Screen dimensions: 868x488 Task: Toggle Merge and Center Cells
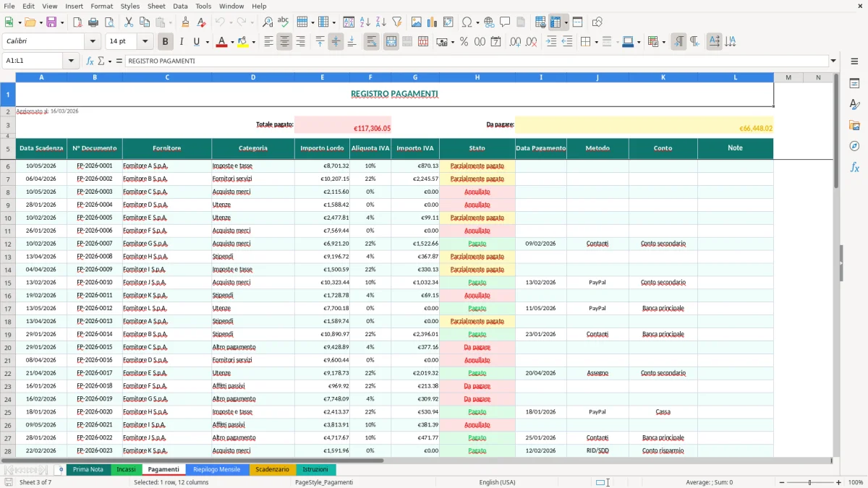click(x=391, y=42)
